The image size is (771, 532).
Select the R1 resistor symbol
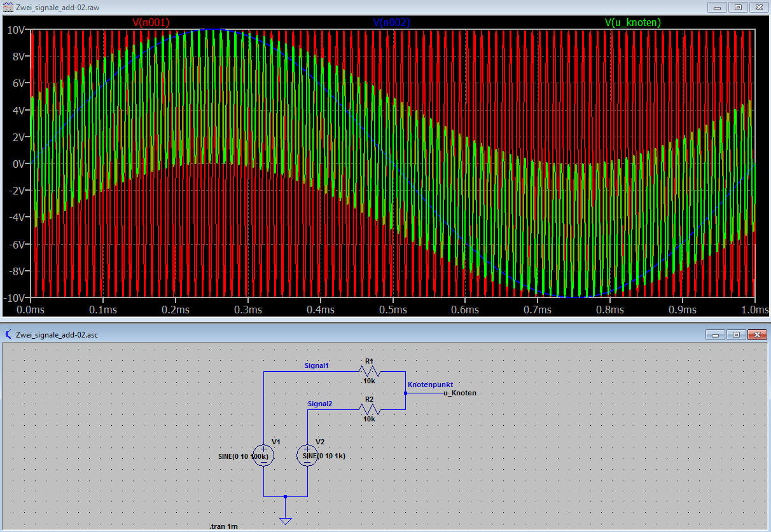pyautogui.click(x=369, y=371)
